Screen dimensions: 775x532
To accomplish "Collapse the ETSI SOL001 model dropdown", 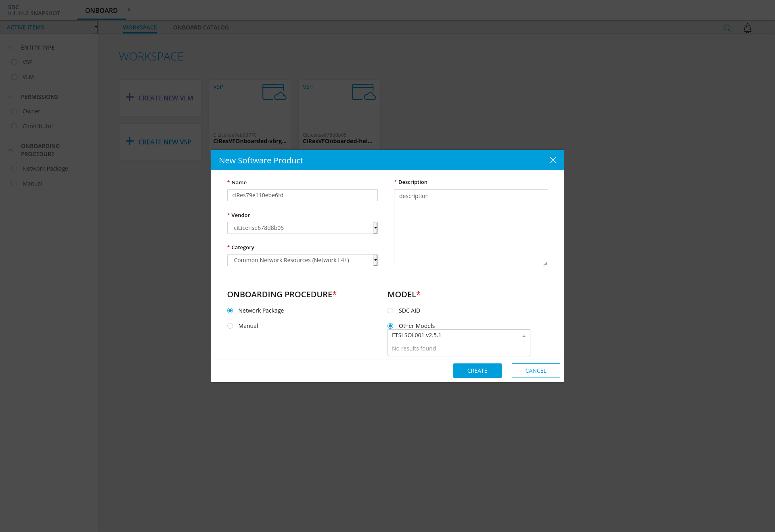I will pos(524,336).
